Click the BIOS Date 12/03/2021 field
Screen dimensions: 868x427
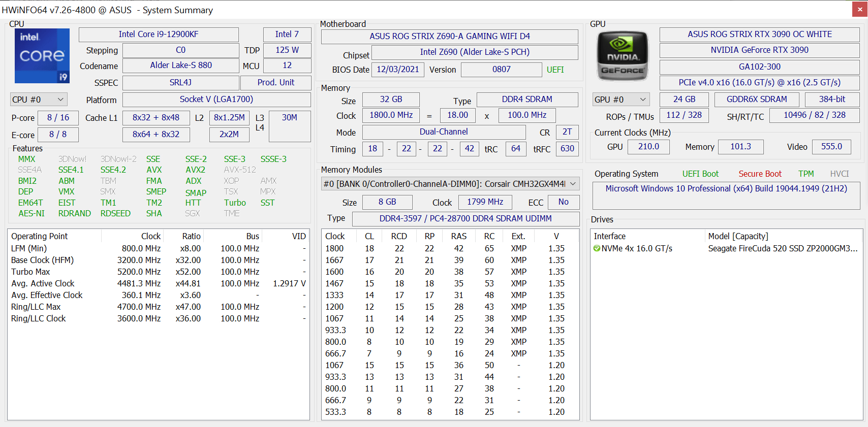point(398,70)
